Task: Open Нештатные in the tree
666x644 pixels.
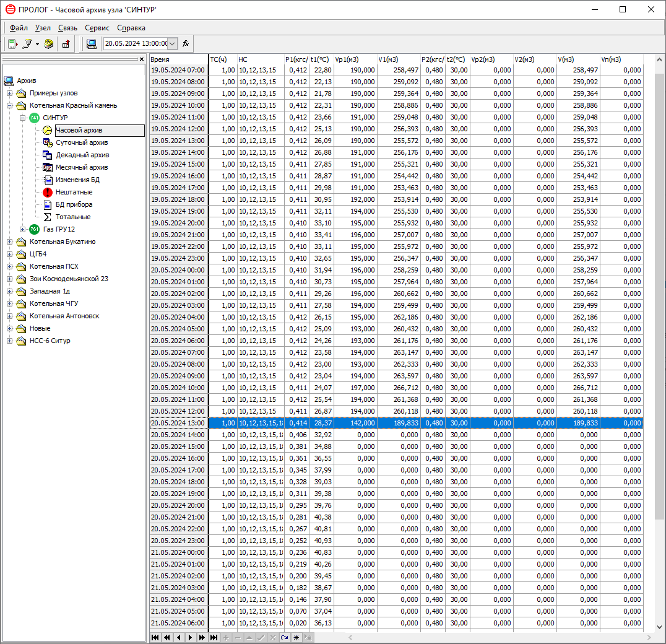Action: coord(74,192)
